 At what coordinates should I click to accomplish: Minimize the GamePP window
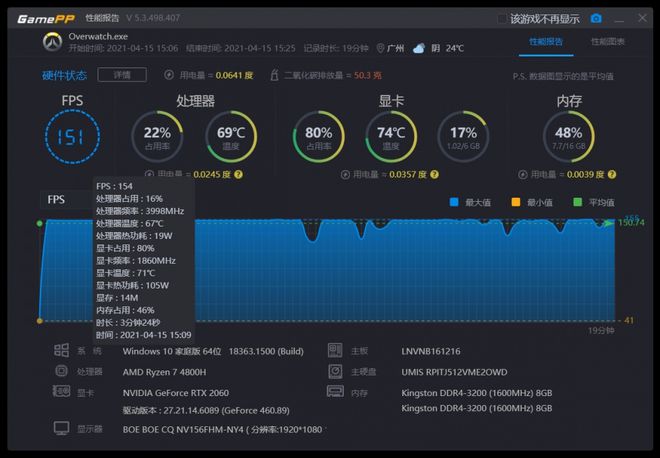point(619,19)
